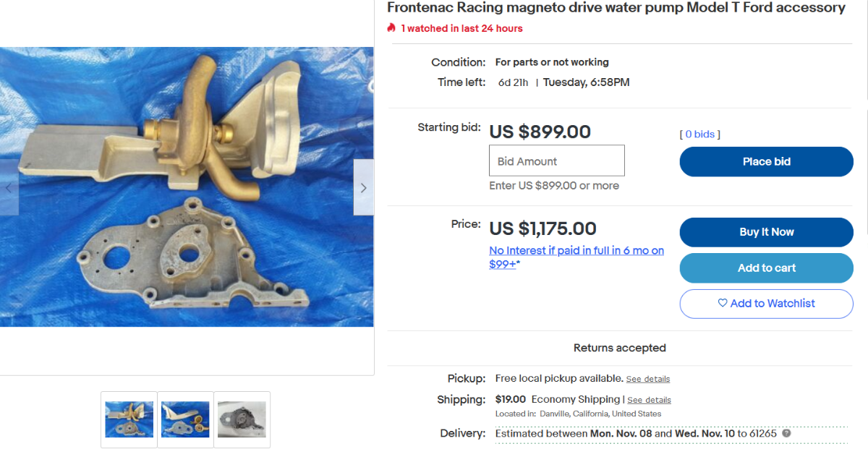Select the third grayscale thumbnail image

coord(242,419)
